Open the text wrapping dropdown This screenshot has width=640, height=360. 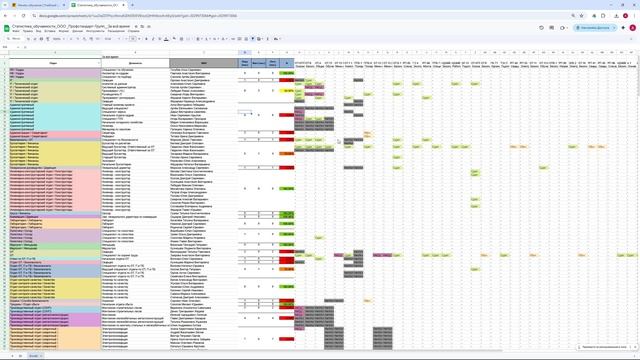[x=216, y=39]
